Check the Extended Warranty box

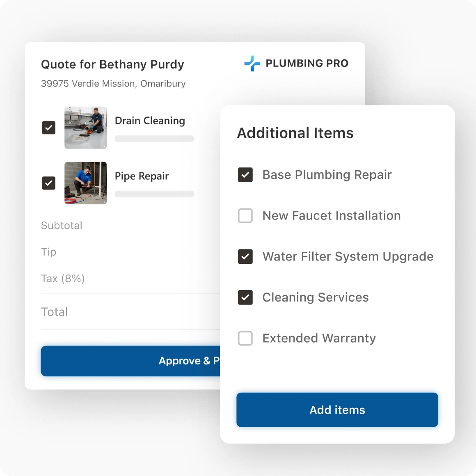point(245,338)
